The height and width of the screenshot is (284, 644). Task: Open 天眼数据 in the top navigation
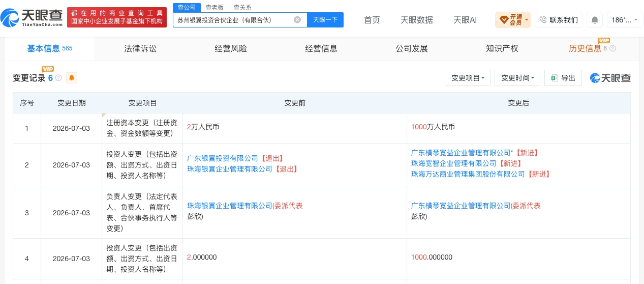coord(417,20)
